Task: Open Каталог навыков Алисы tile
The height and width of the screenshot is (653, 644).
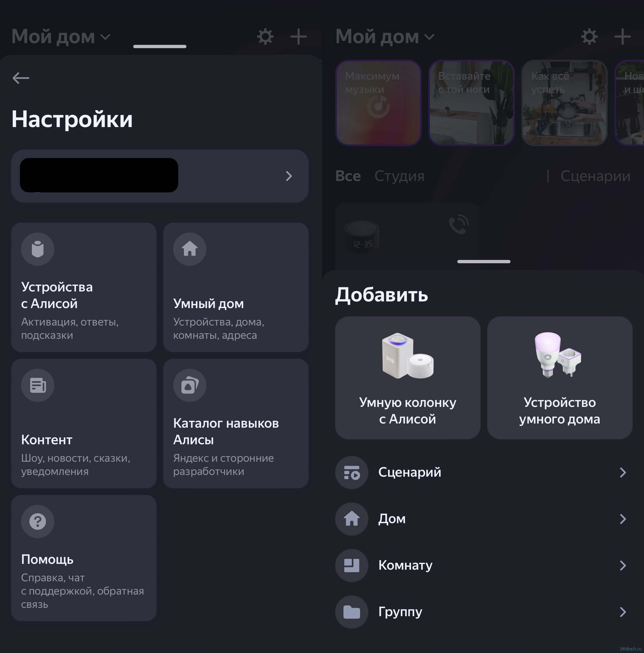Action: coord(235,423)
